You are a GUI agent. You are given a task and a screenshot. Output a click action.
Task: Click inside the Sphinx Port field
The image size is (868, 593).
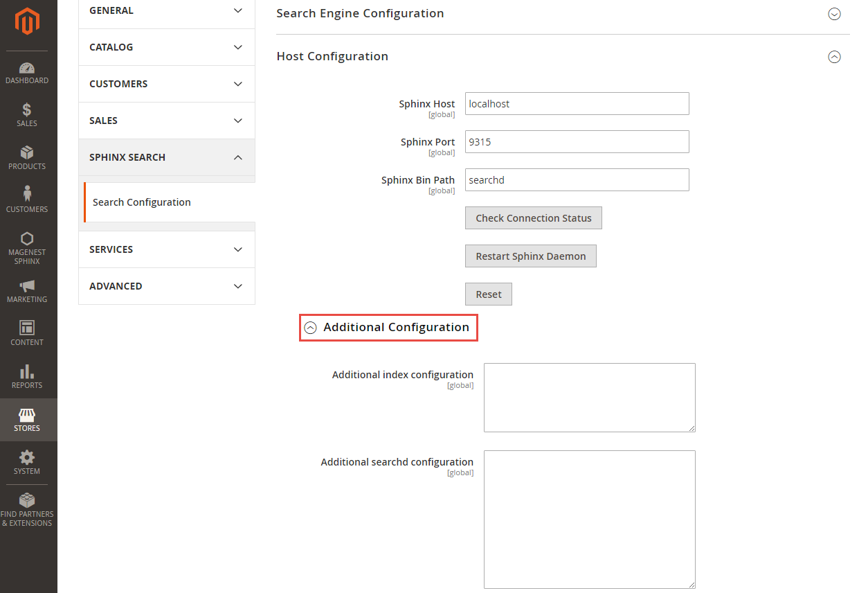click(x=577, y=141)
